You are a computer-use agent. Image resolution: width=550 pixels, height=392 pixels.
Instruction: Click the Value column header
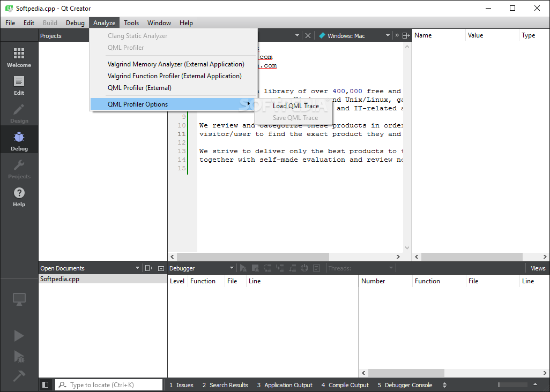493,35
